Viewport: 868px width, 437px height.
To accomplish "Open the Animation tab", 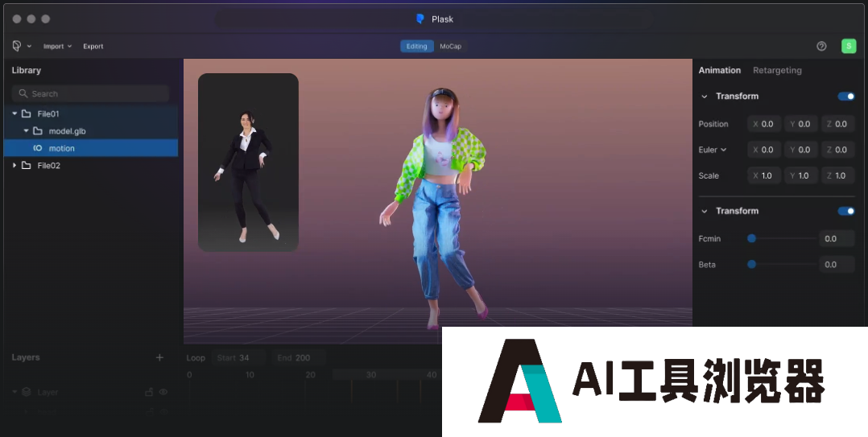I will [720, 70].
